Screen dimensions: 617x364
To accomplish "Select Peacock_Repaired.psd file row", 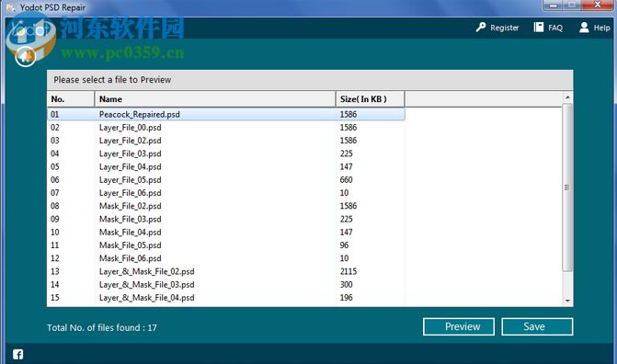I will pyautogui.click(x=226, y=115).
